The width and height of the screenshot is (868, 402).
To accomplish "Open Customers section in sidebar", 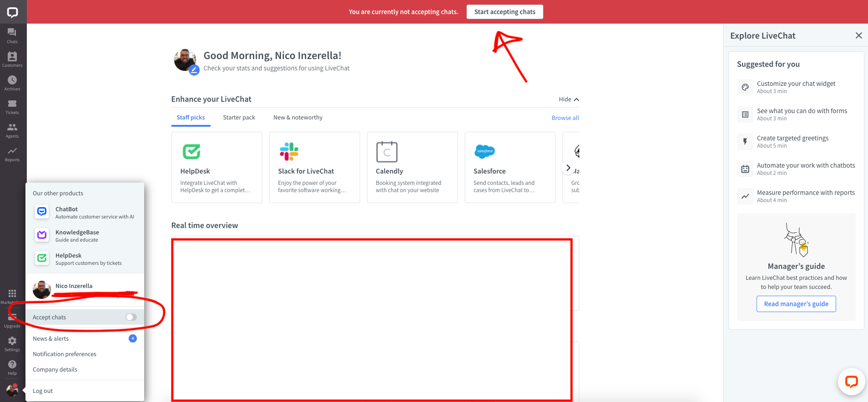I will [12, 59].
